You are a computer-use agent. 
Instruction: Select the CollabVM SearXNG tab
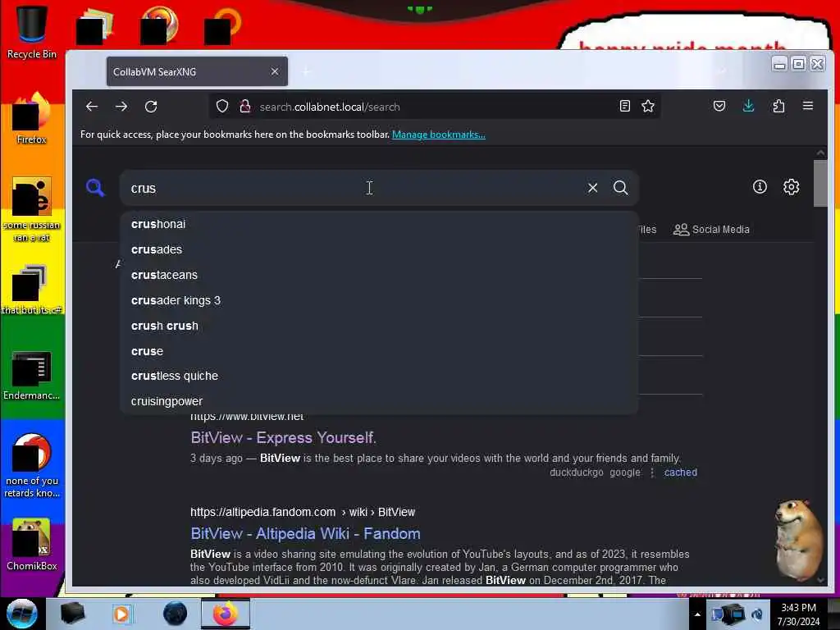197,71
